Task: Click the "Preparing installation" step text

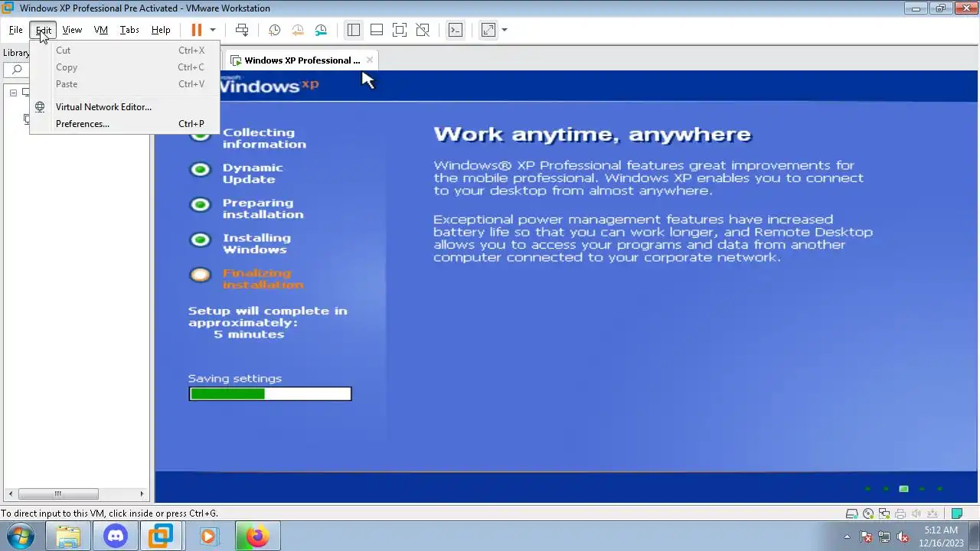Action: pyautogui.click(x=263, y=208)
